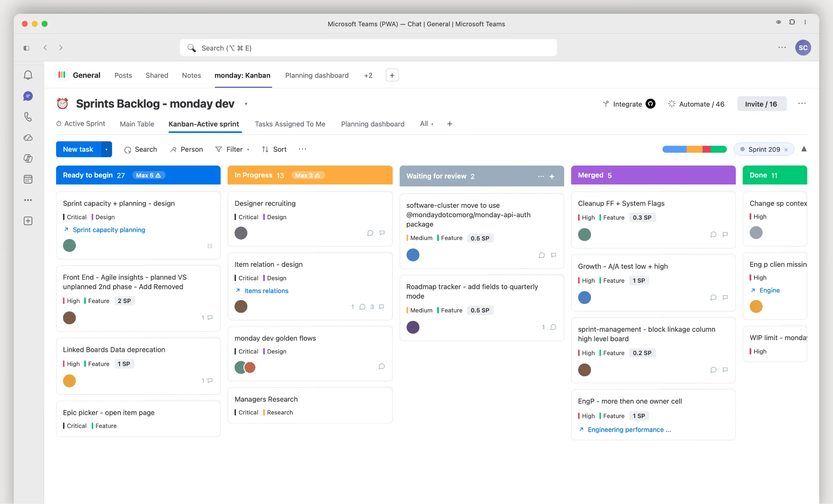Viewport: 833px width, 504px height.
Task: Toggle the sidebar panel icon in the title area
Action: 26,48
